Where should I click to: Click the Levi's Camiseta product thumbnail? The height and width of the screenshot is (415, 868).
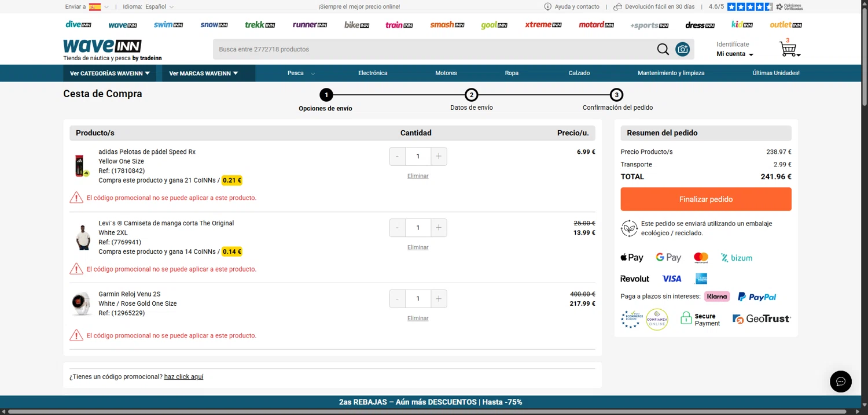coord(83,238)
